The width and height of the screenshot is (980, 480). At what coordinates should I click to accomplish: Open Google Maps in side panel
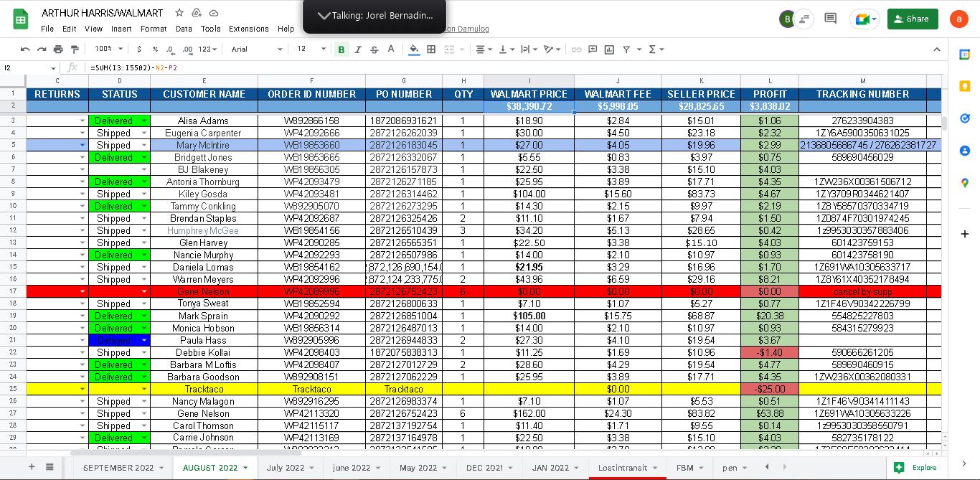point(964,183)
